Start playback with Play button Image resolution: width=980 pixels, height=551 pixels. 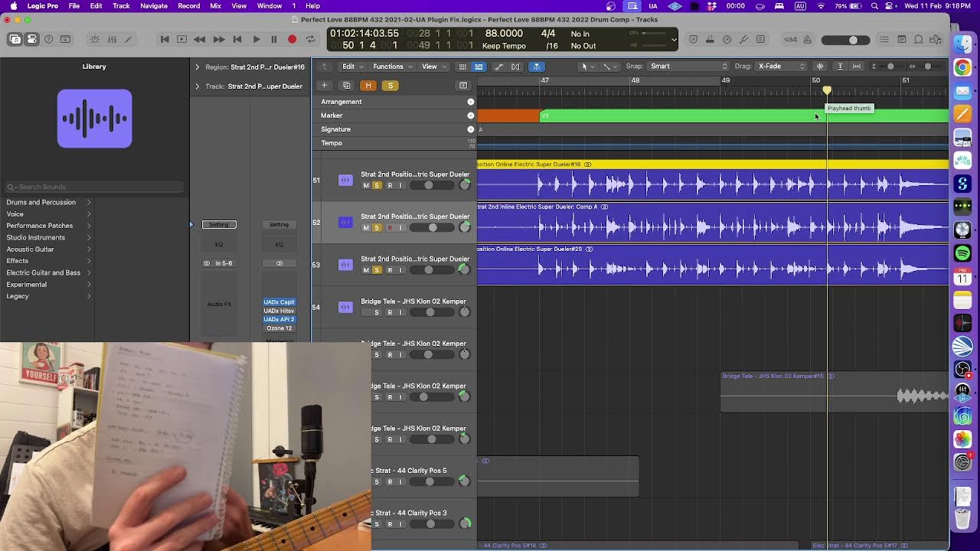[256, 39]
